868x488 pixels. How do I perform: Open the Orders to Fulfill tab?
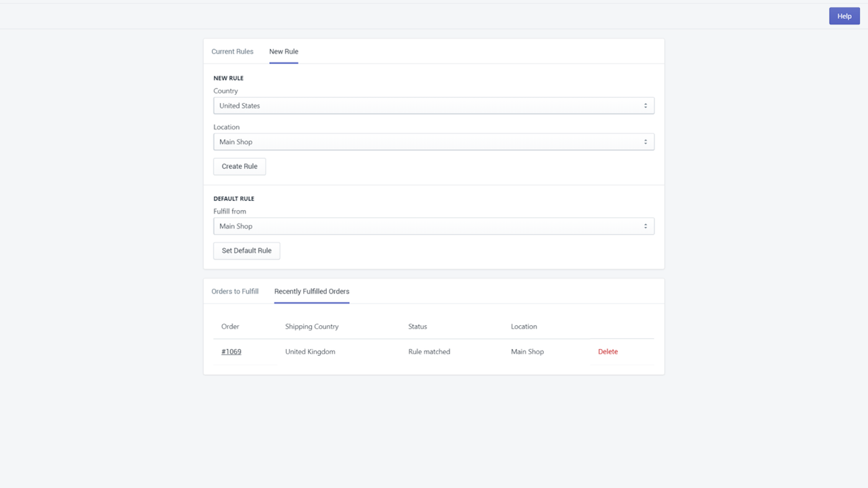point(235,291)
